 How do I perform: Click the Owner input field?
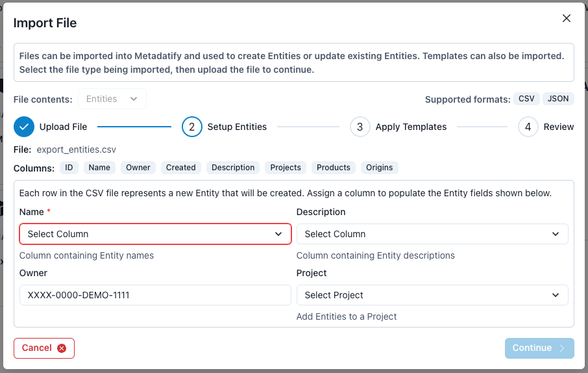(x=155, y=295)
